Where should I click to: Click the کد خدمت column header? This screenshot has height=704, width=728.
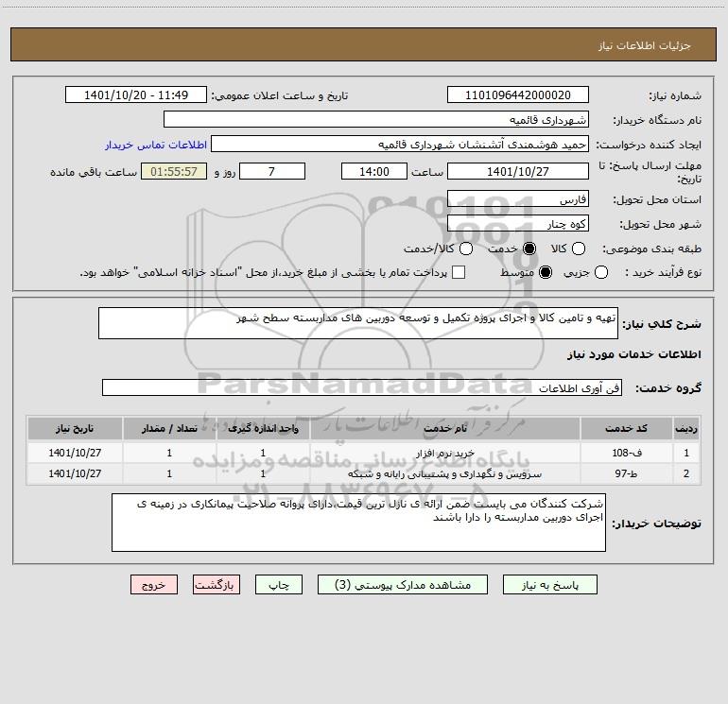point(626,428)
